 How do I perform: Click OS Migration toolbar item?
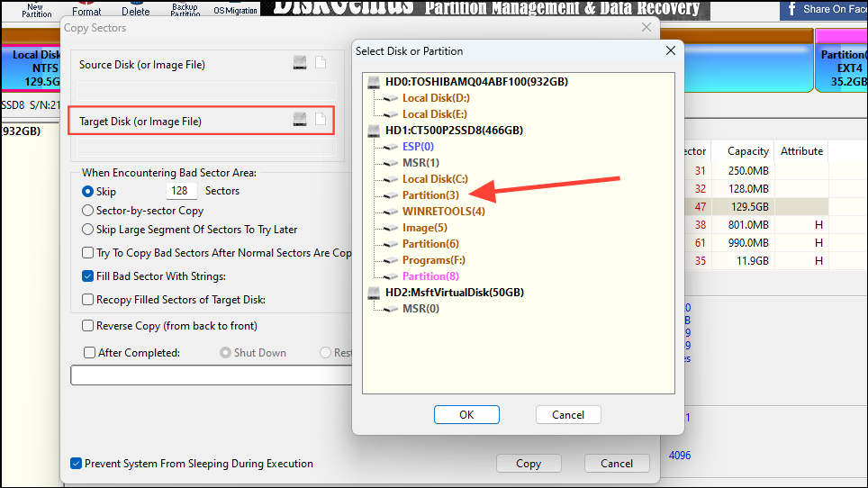click(235, 8)
